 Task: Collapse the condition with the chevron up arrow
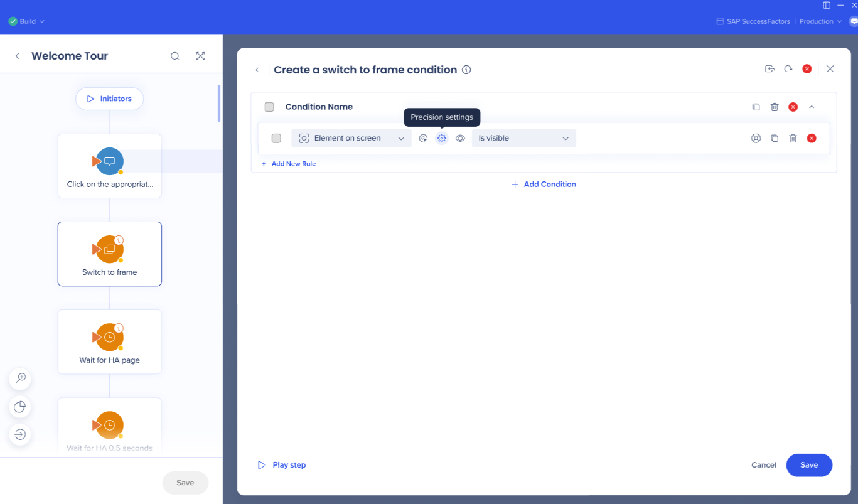pos(812,107)
